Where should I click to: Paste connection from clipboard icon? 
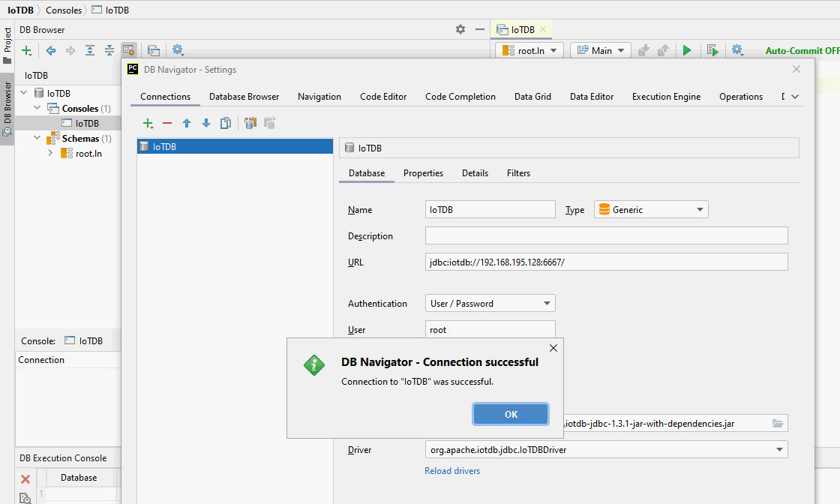coord(269,123)
